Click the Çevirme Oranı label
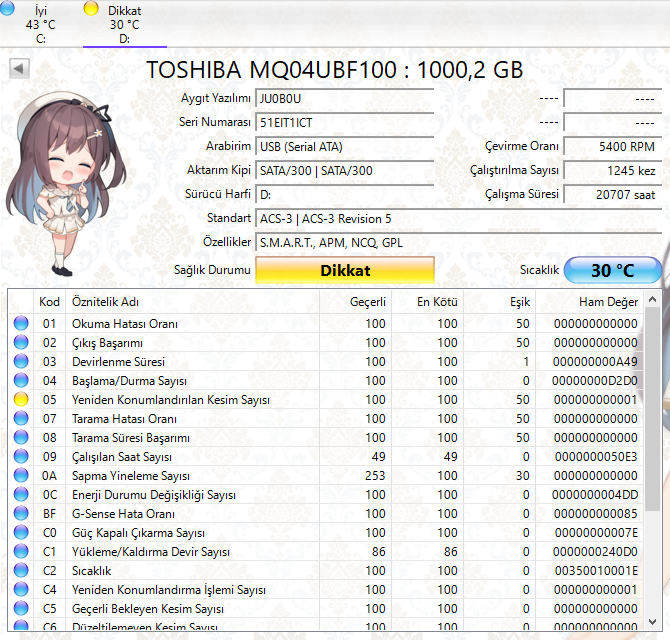This screenshot has height=640, width=670. tap(522, 146)
